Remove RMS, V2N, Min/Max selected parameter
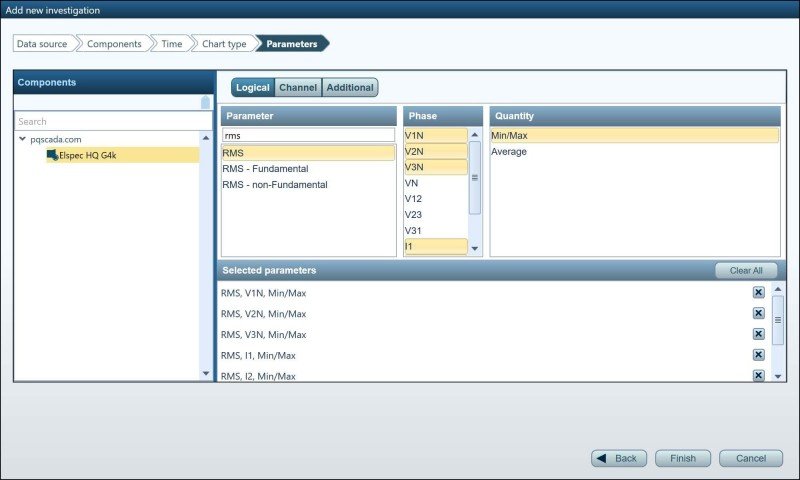This screenshot has width=800, height=480. coord(759,313)
